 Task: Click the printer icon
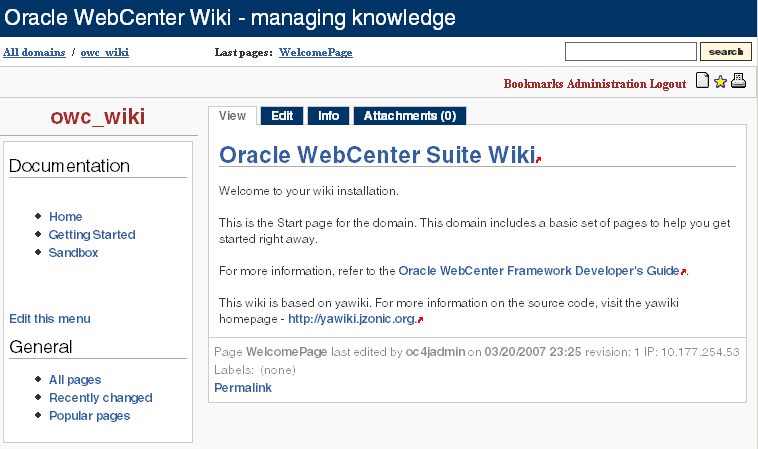(x=738, y=80)
